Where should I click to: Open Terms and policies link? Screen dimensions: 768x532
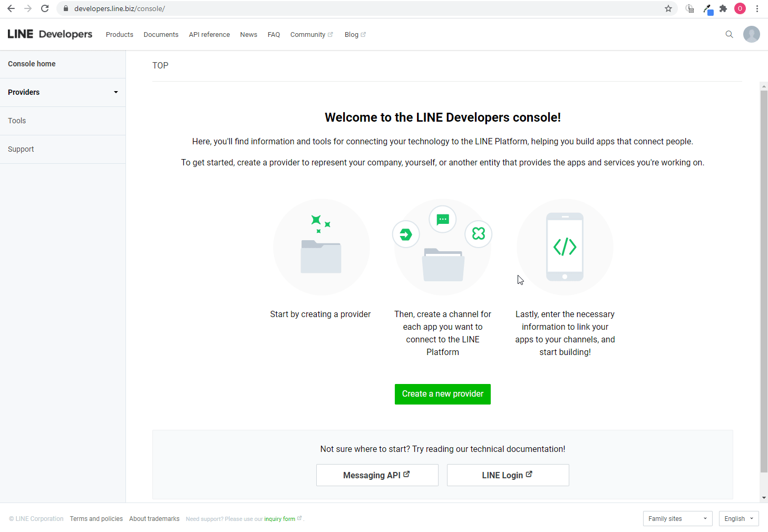point(96,519)
